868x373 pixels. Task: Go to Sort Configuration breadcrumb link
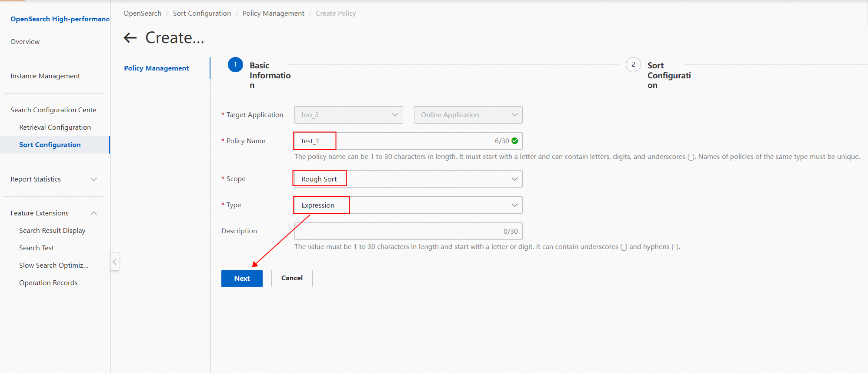(202, 13)
